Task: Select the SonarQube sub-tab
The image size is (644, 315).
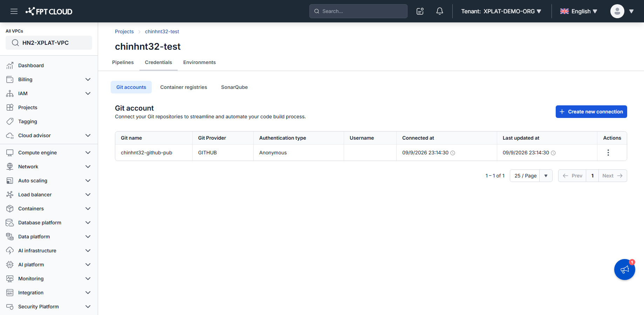Action: [234, 87]
